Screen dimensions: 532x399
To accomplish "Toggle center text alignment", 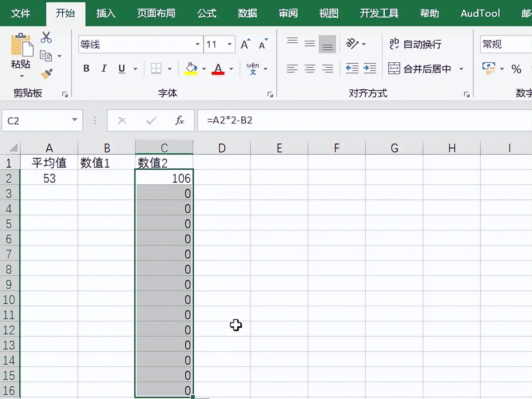I will pos(310,68).
